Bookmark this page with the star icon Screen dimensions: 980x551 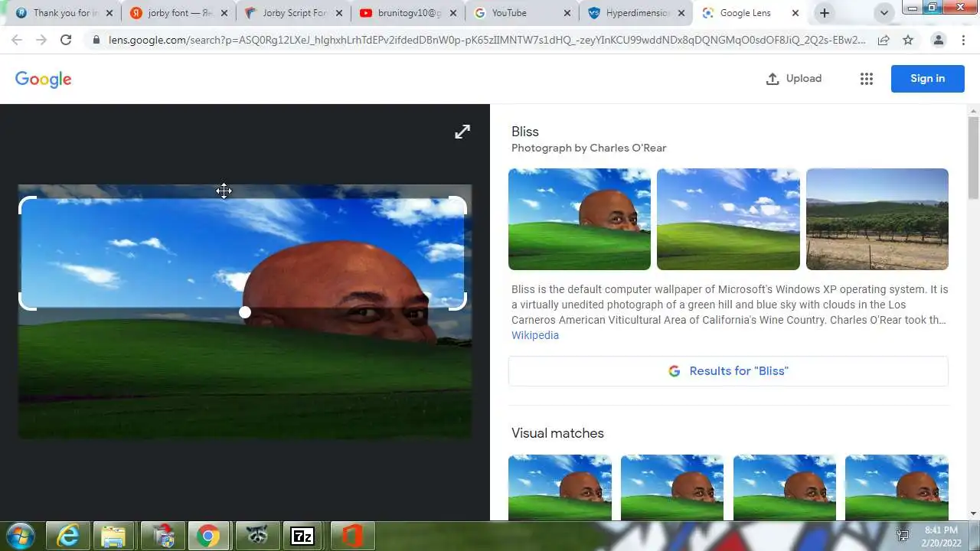coord(908,40)
